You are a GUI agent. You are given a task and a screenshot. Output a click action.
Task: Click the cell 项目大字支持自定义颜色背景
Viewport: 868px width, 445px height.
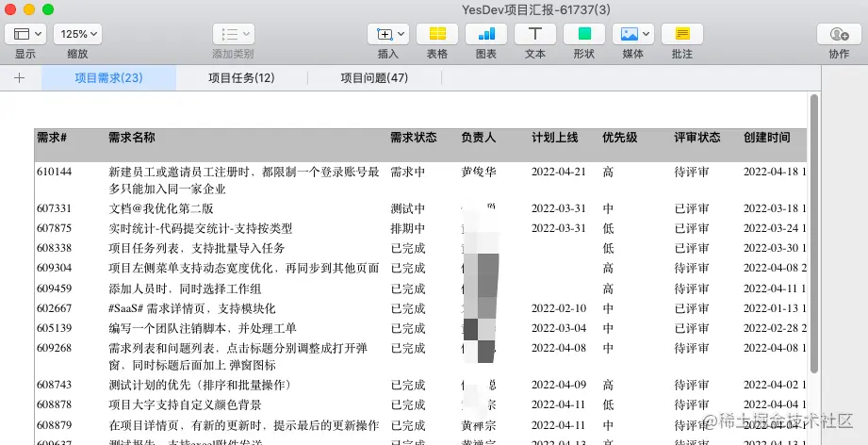(x=185, y=404)
